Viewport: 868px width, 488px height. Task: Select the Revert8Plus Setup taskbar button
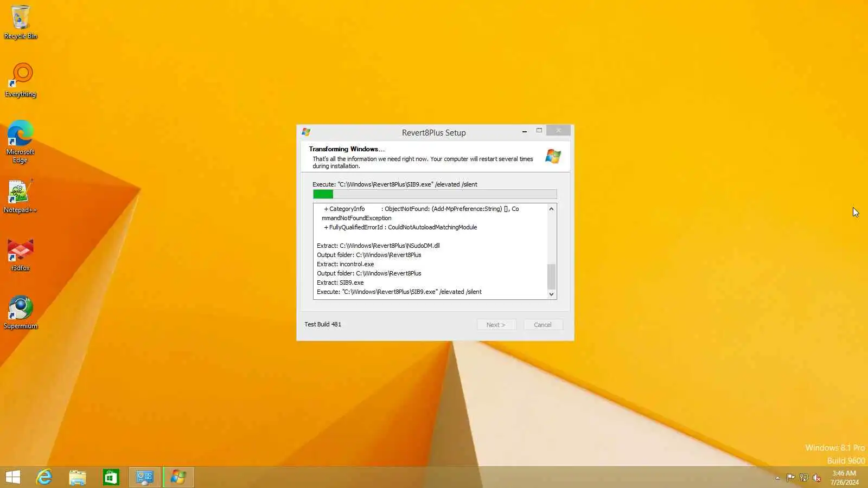click(178, 477)
